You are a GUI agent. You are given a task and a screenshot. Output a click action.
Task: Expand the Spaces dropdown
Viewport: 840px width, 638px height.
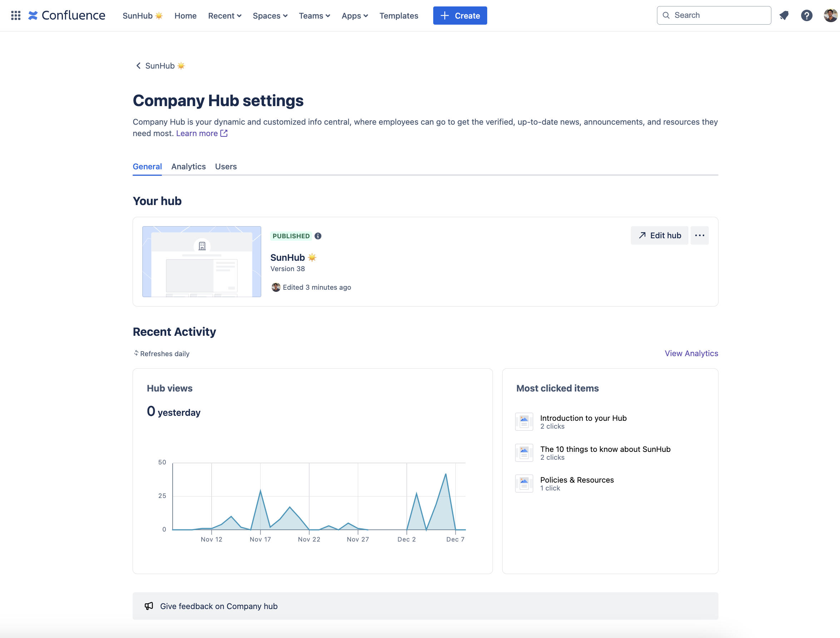click(270, 16)
